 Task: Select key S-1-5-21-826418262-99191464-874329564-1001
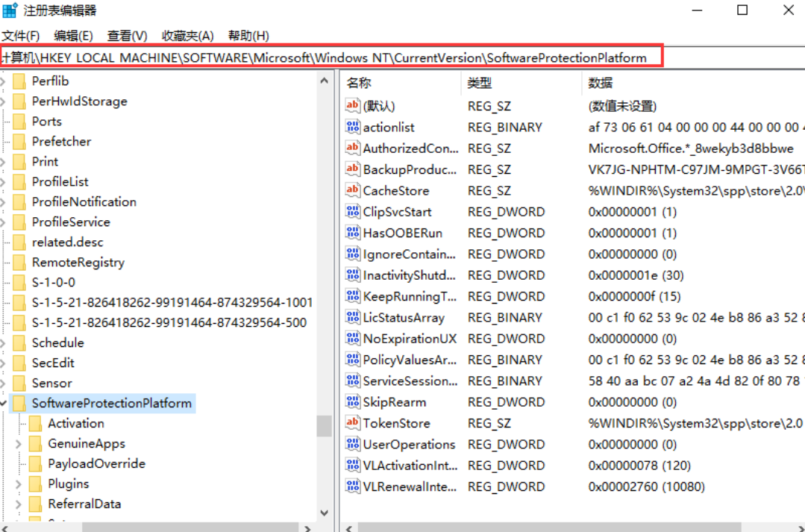click(x=172, y=302)
